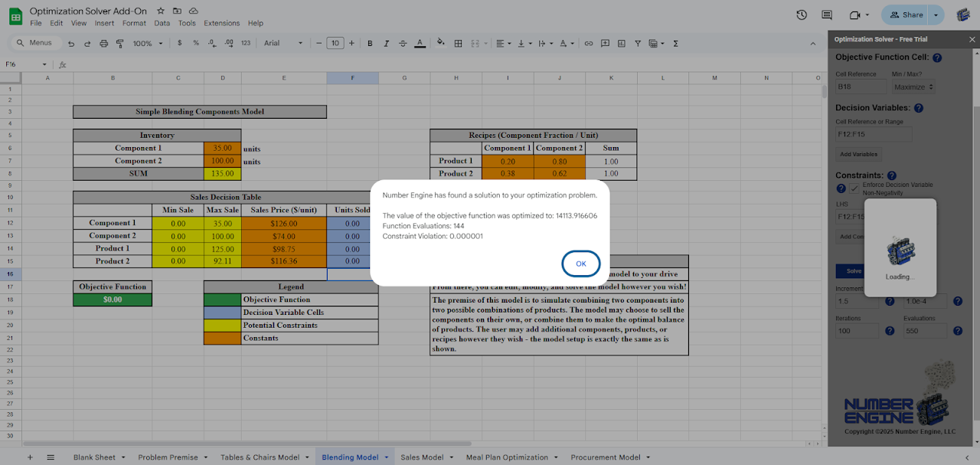
Task: Open the Borders tool
Action: [459, 44]
